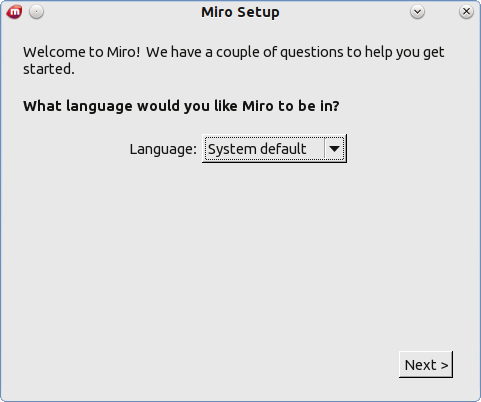Click the empty gray area below the dropdown
The image size is (481, 402).
240,253
